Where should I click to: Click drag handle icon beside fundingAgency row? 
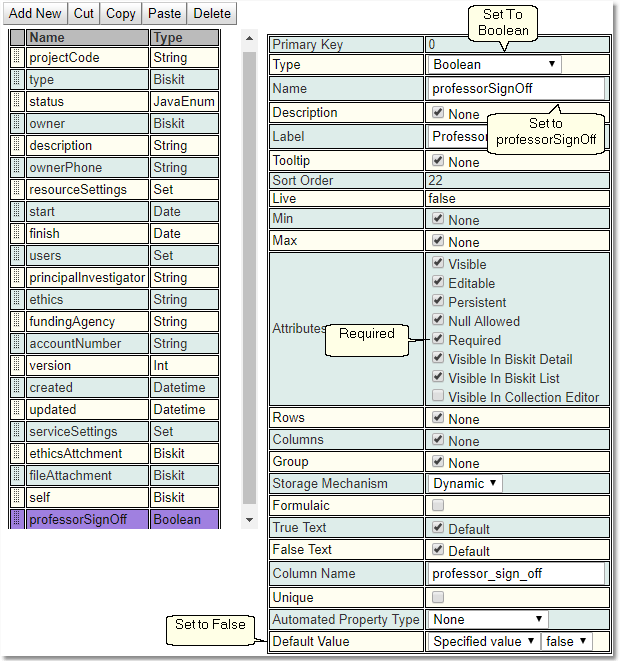tap(17, 322)
